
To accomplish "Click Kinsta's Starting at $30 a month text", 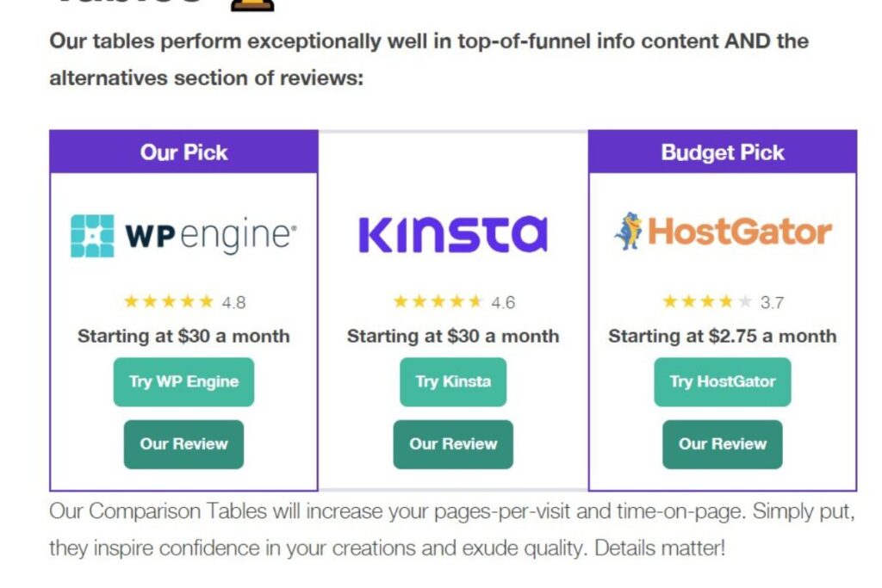I will 453,336.
